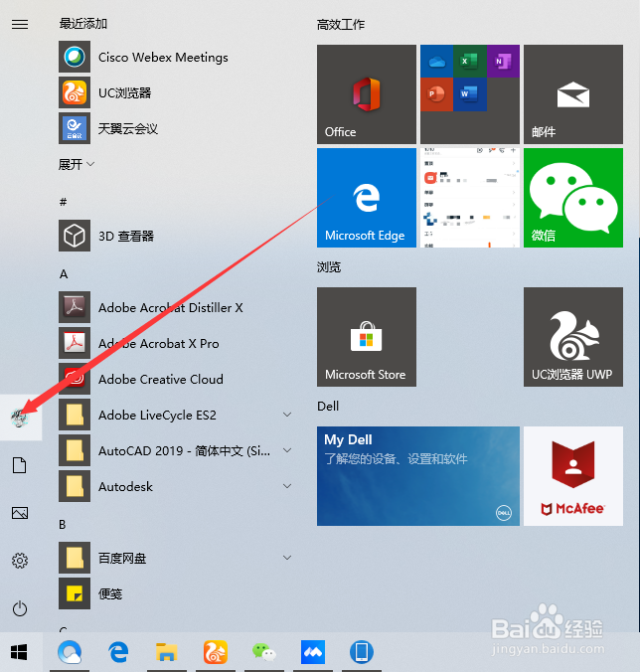Open UC browser on the taskbar
The image size is (640, 672).
[216, 652]
